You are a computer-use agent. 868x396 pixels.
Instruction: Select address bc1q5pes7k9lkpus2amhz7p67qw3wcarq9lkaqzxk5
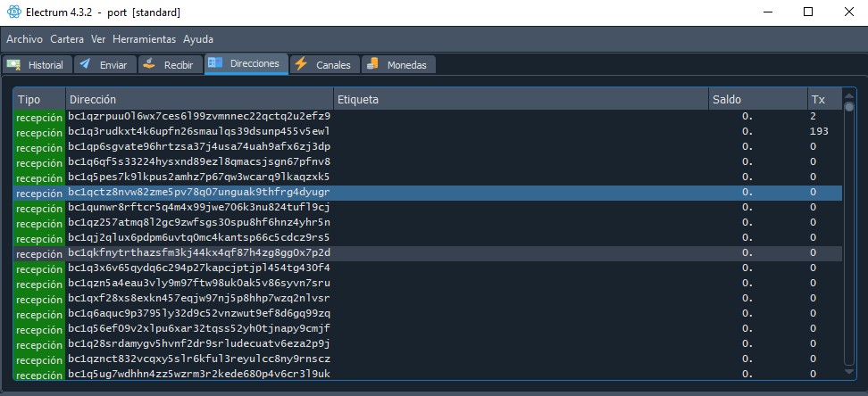199,177
